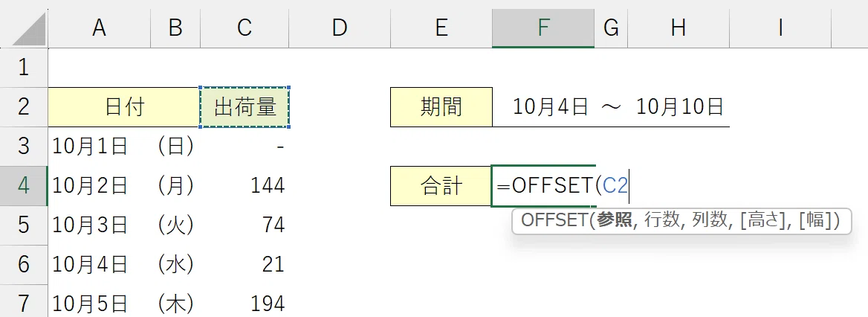Select row 4 header
The image size is (868, 317).
(x=24, y=185)
